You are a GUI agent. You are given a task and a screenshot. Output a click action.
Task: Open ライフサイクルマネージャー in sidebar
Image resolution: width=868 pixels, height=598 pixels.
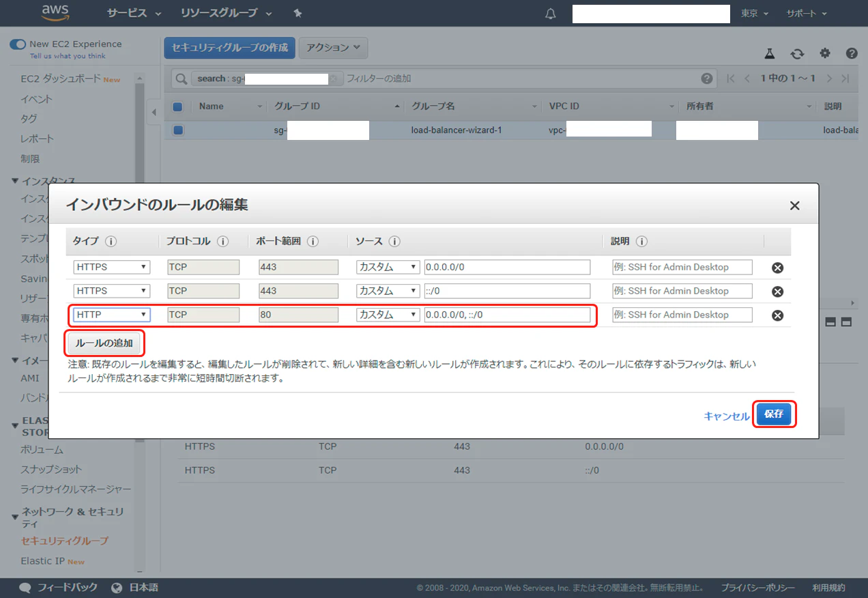pos(76,489)
